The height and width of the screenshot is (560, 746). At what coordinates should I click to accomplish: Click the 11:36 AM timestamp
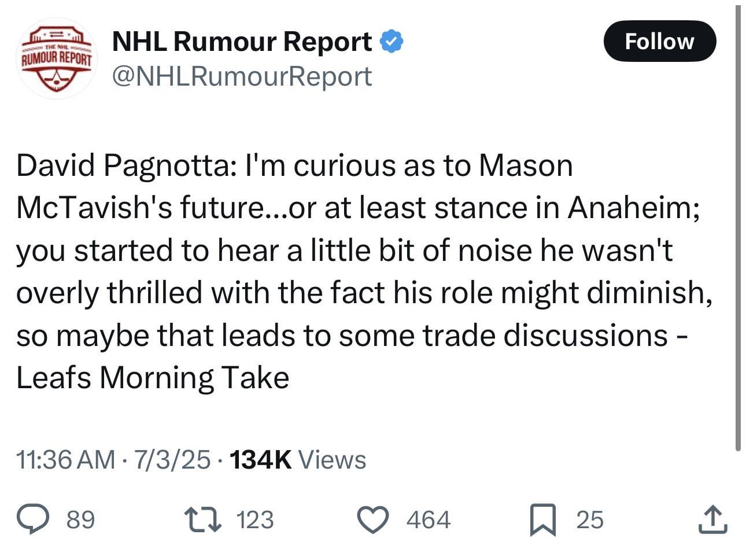tap(65, 460)
